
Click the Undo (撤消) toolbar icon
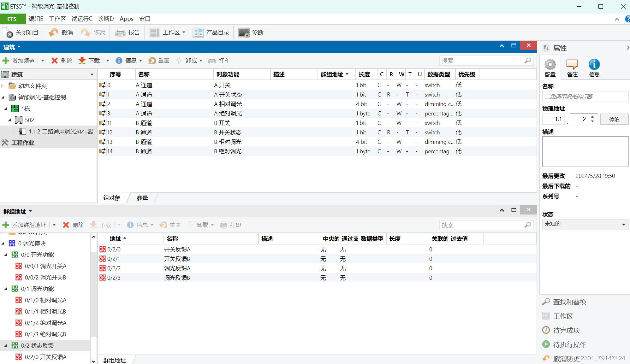53,32
